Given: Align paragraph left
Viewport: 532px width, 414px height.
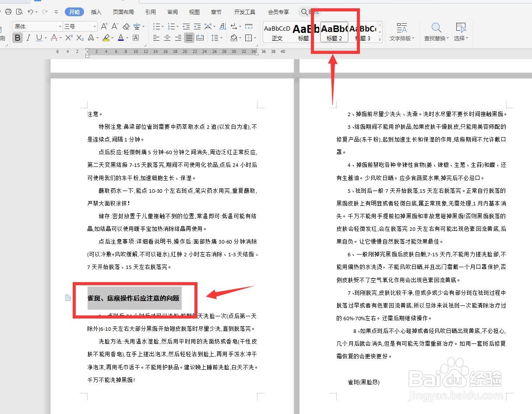Looking at the screenshot, I should (156, 38).
